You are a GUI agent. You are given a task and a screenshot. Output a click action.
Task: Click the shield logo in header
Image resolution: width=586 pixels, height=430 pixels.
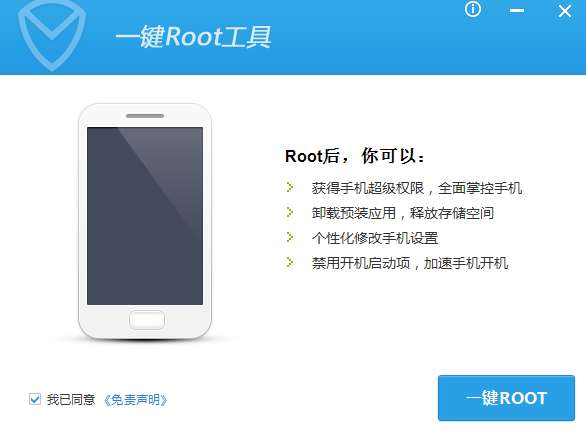[x=52, y=34]
